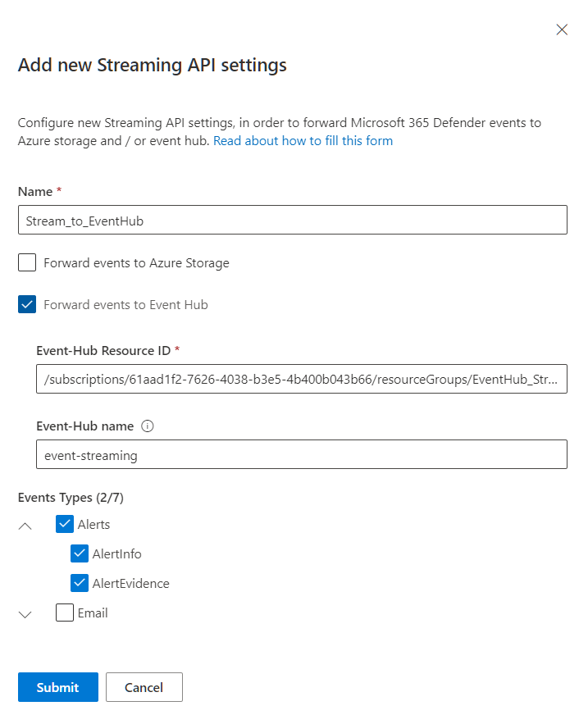Disable Forward events to Event Hub
Image resolution: width=588 pixels, height=715 pixels.
(x=27, y=304)
